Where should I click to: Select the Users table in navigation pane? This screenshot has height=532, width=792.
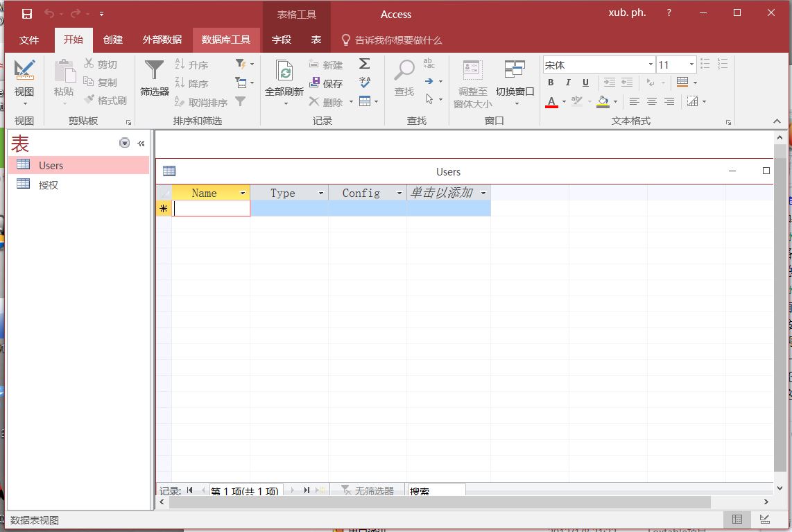pos(79,165)
